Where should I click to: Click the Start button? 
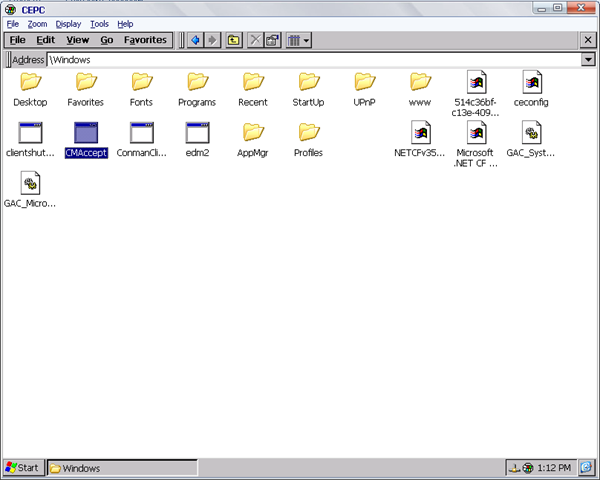pyautogui.click(x=23, y=468)
